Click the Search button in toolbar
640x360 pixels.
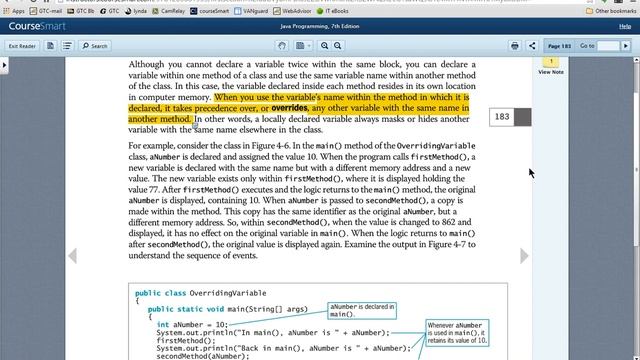pos(95,46)
